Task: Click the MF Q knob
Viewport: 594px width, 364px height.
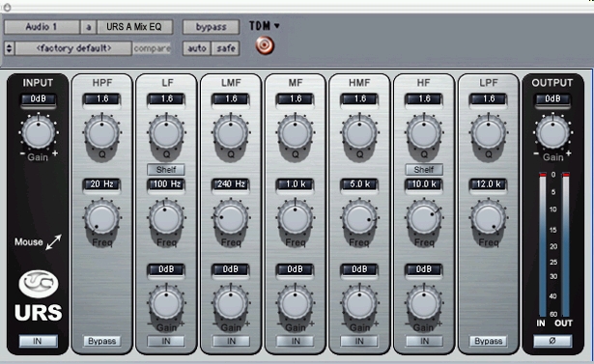Action: (x=296, y=133)
